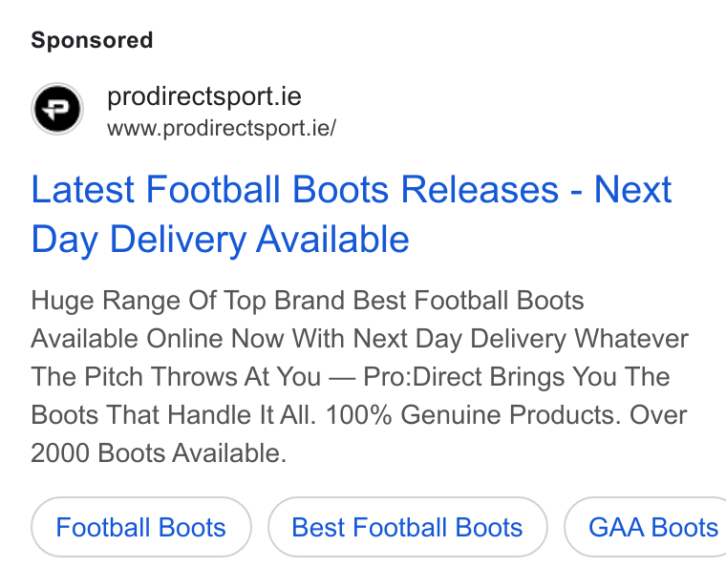The image size is (726, 588).
Task: Click the Pro:Direct round logo icon
Action: [57, 109]
